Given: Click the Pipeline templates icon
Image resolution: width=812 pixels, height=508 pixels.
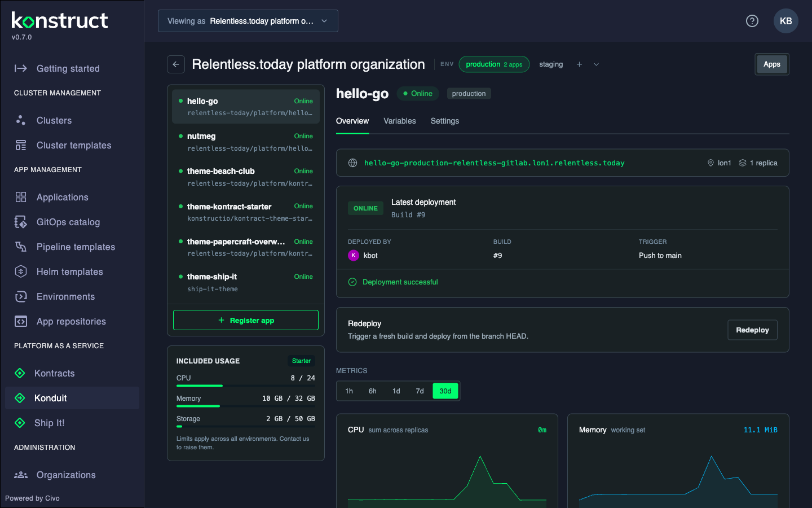Looking at the screenshot, I should tap(21, 247).
